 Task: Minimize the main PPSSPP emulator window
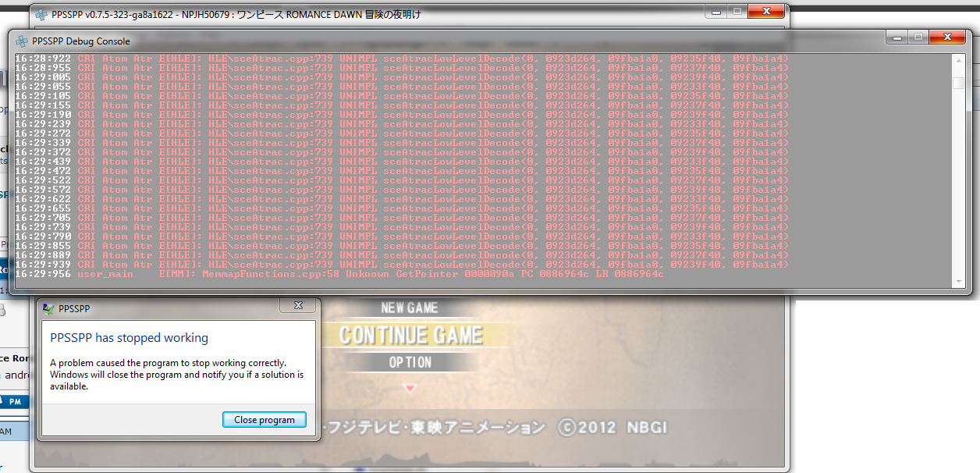[x=716, y=11]
